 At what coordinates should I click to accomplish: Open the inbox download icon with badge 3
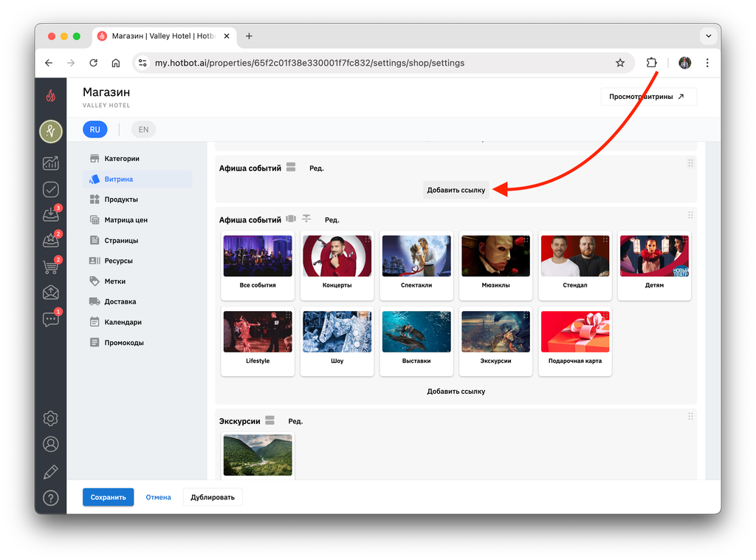point(51,214)
